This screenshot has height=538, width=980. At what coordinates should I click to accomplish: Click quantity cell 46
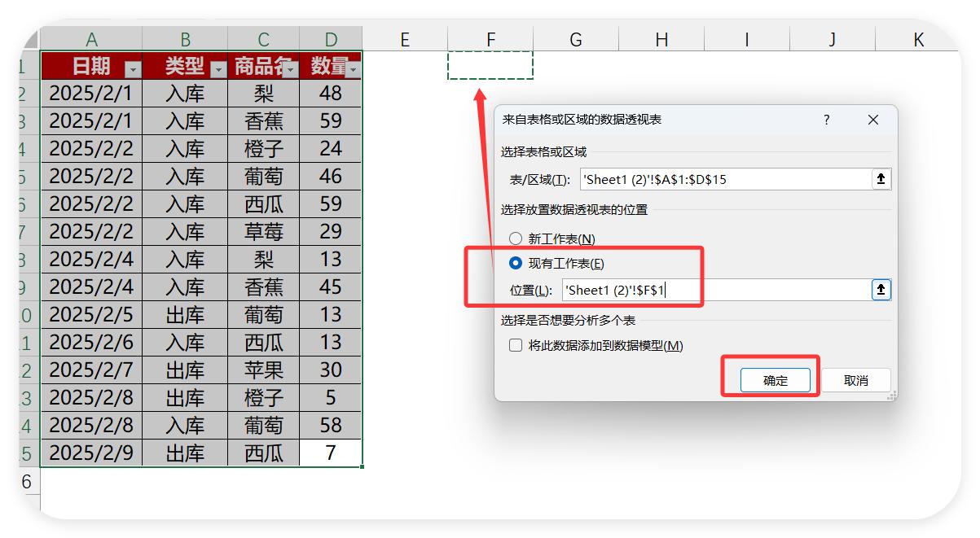point(331,176)
